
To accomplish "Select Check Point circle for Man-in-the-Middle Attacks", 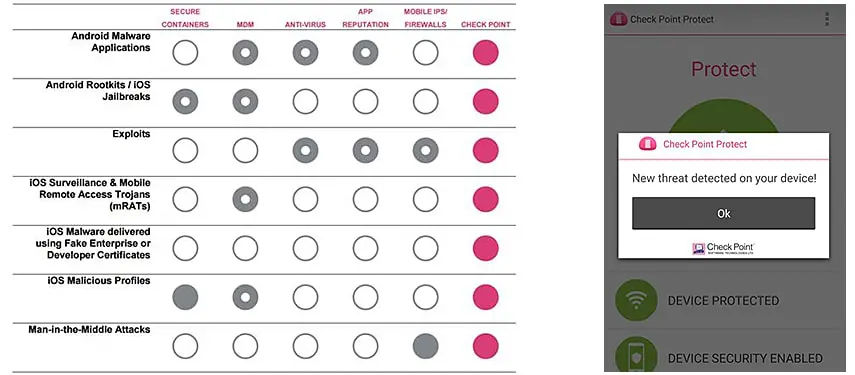I will click(x=485, y=346).
